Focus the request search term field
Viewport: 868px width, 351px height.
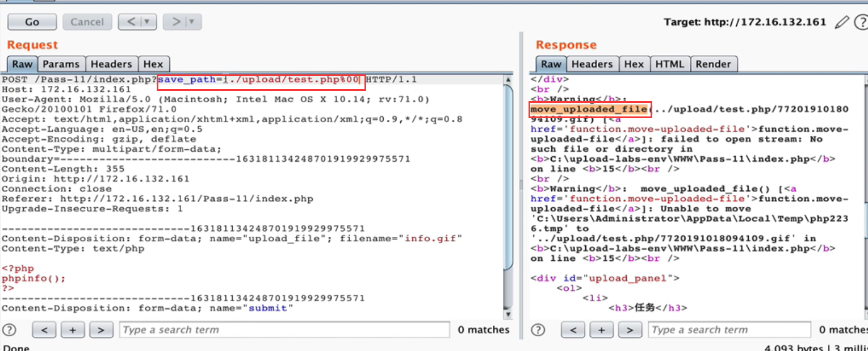[284, 329]
